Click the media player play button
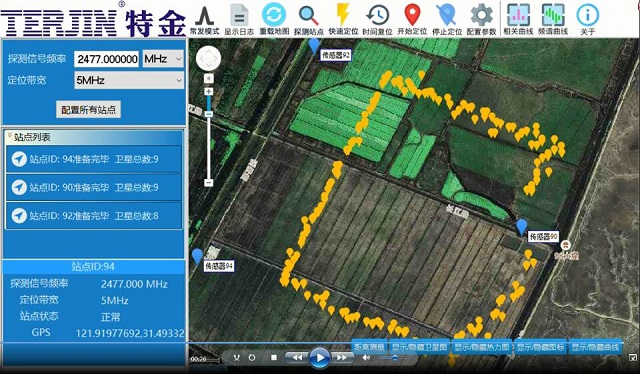 (x=320, y=358)
